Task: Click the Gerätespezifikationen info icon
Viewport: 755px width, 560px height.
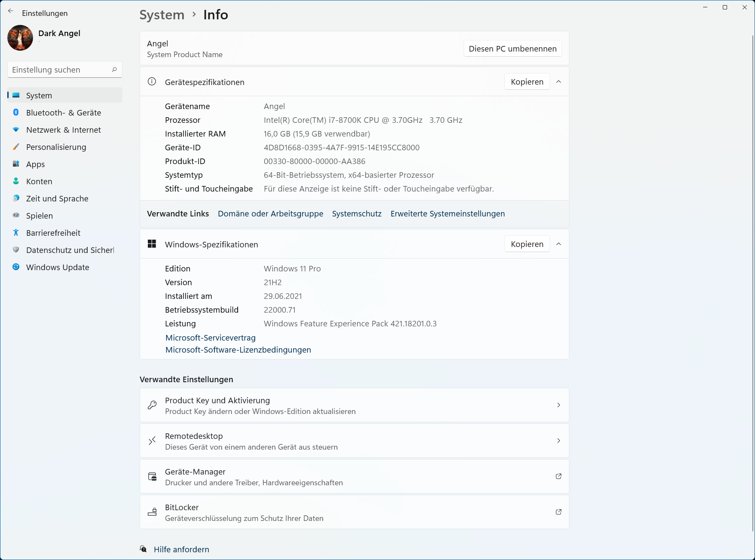Action: point(152,82)
